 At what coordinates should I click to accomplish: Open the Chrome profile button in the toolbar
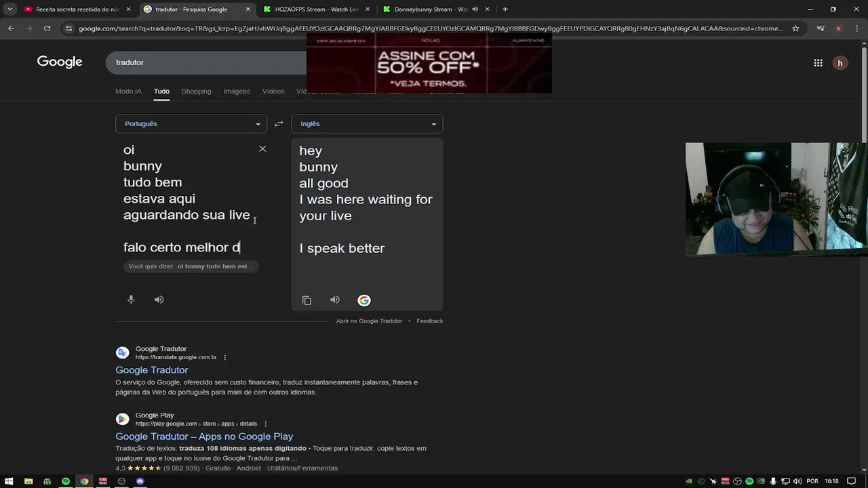839,28
